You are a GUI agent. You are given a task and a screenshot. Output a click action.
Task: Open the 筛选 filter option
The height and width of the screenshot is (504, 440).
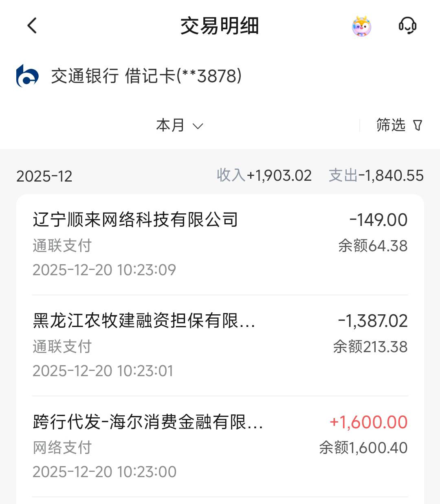coord(391,125)
